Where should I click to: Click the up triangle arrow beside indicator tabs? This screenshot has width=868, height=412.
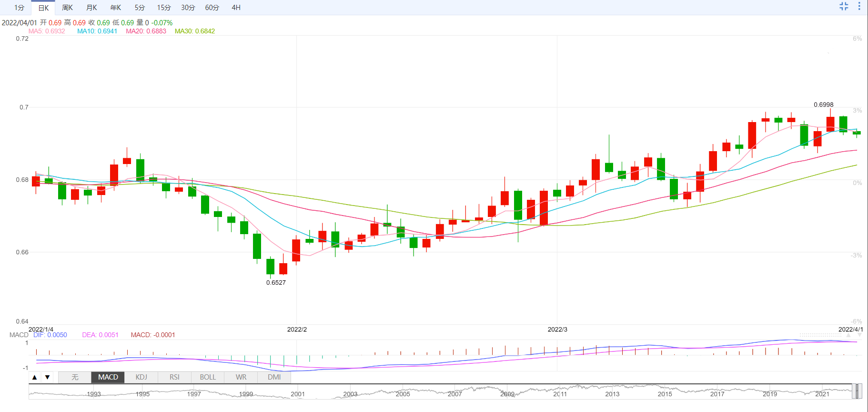point(35,377)
